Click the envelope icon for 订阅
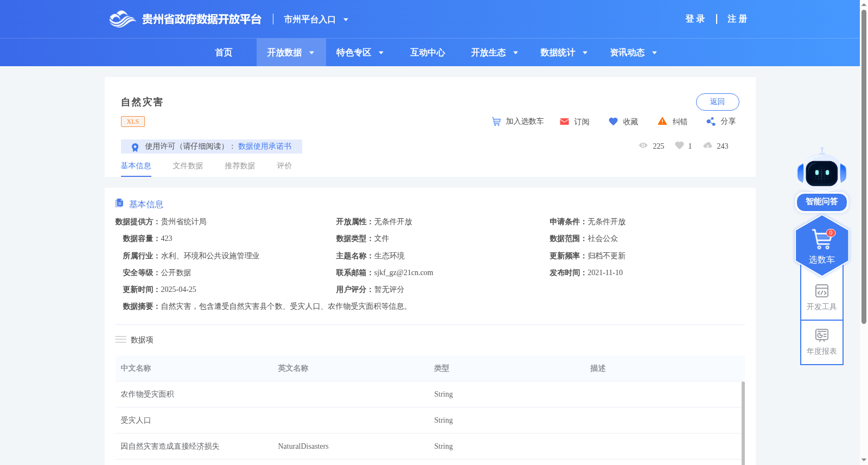Image resolution: width=868 pixels, height=465 pixels. [x=564, y=122]
